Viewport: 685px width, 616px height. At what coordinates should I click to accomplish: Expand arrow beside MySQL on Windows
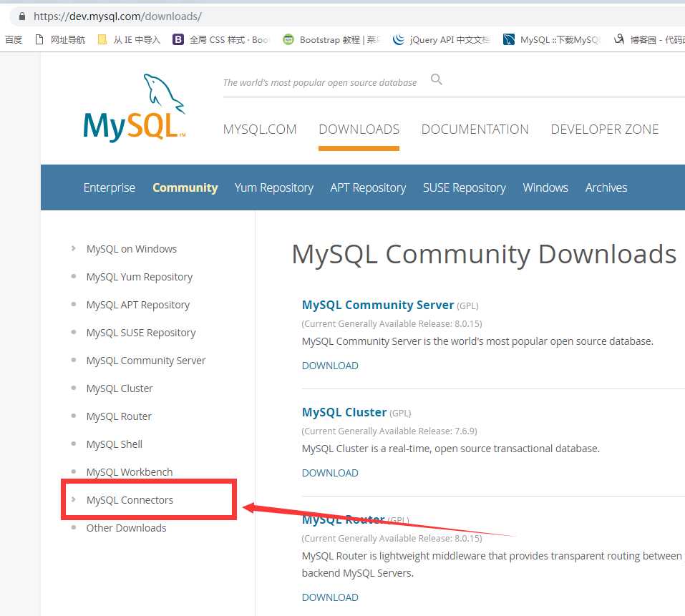tap(74, 248)
